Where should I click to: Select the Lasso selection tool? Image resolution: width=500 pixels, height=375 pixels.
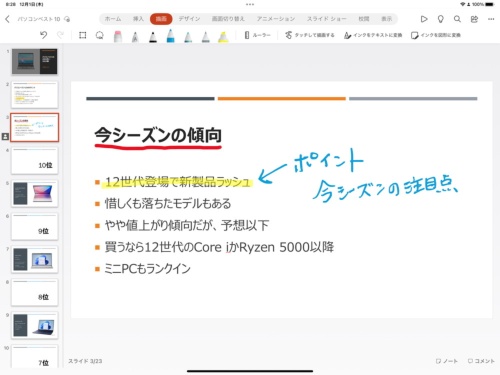pos(99,35)
